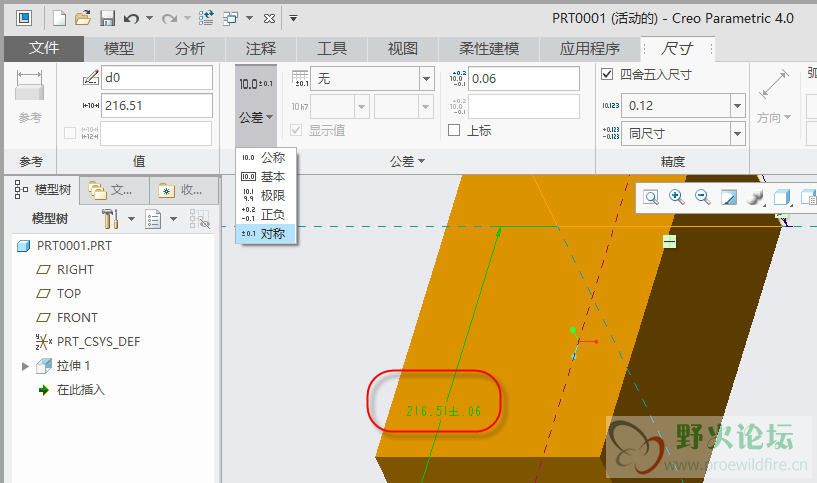The height and width of the screenshot is (483, 817).
Task: Open the model tree show list icon
Action: point(153,219)
